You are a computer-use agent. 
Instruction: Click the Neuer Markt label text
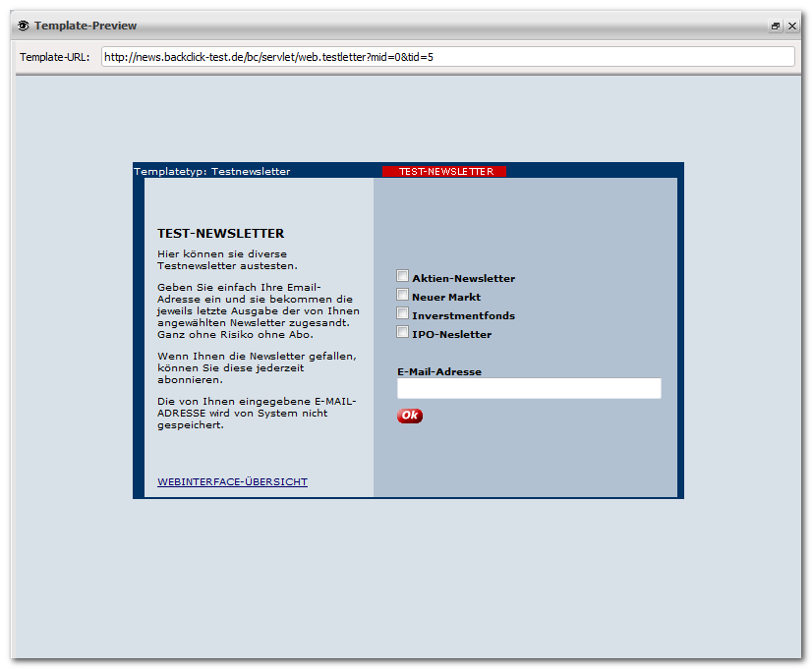click(x=446, y=297)
